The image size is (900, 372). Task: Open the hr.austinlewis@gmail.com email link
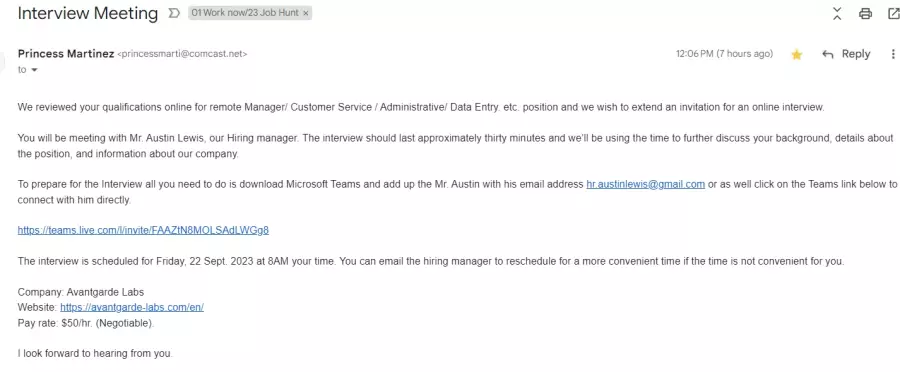tap(645, 184)
